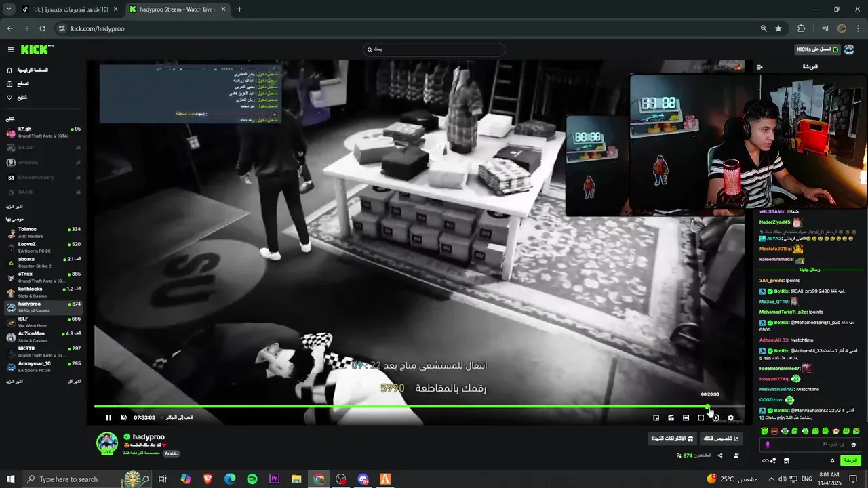This screenshot has width=868, height=488.
Task: Go to the Home page in the sidebar
Action: (27, 70)
